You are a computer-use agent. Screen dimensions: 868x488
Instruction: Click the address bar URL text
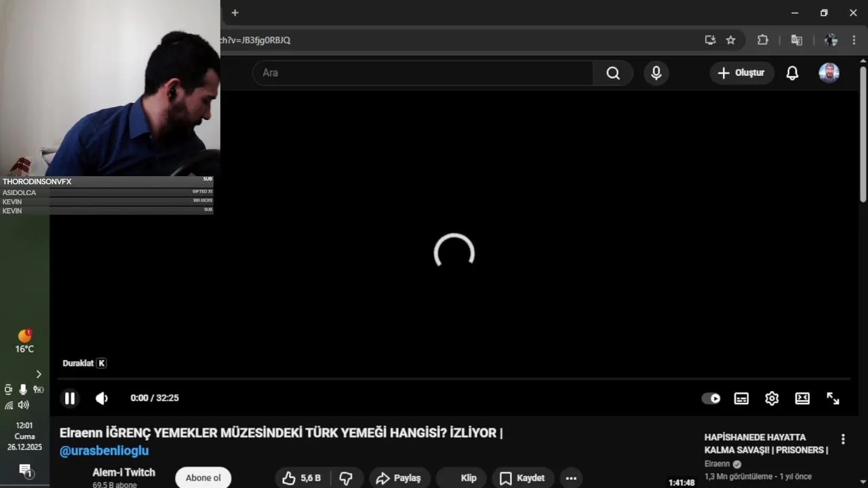pos(255,40)
